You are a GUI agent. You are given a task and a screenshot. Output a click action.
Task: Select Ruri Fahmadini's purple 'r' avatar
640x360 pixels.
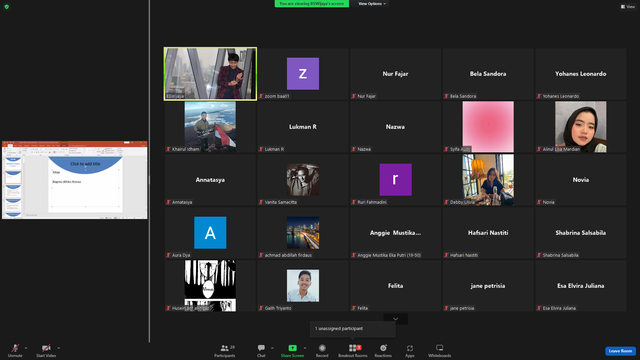396,180
